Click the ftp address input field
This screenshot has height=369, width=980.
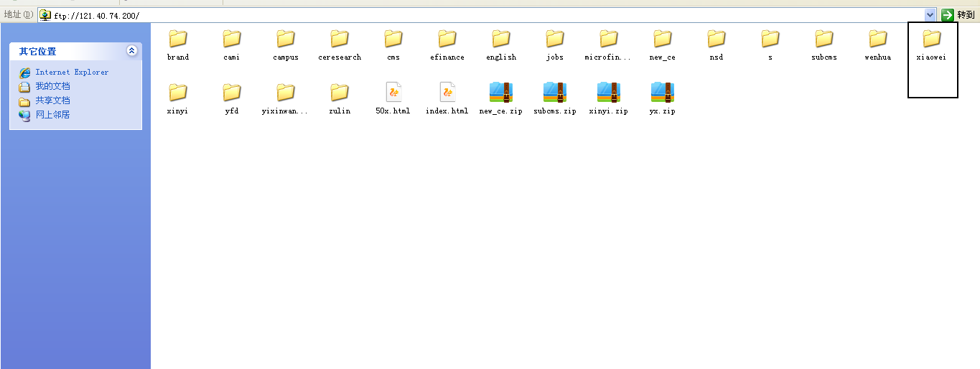[x=487, y=15]
